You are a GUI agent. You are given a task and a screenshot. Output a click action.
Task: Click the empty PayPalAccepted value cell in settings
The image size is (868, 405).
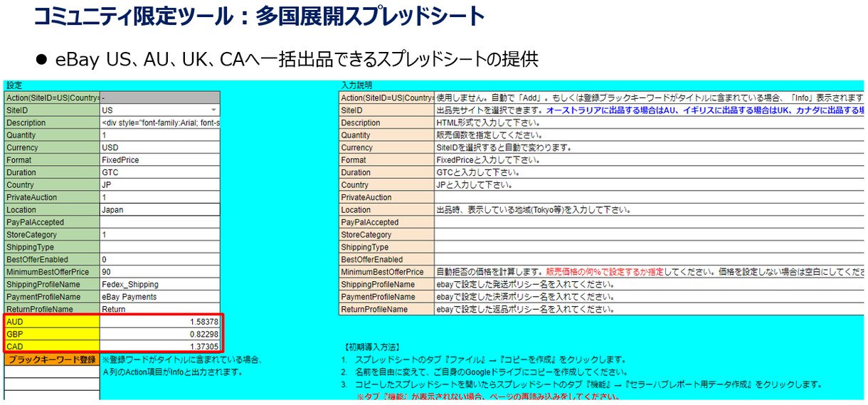coord(160,222)
